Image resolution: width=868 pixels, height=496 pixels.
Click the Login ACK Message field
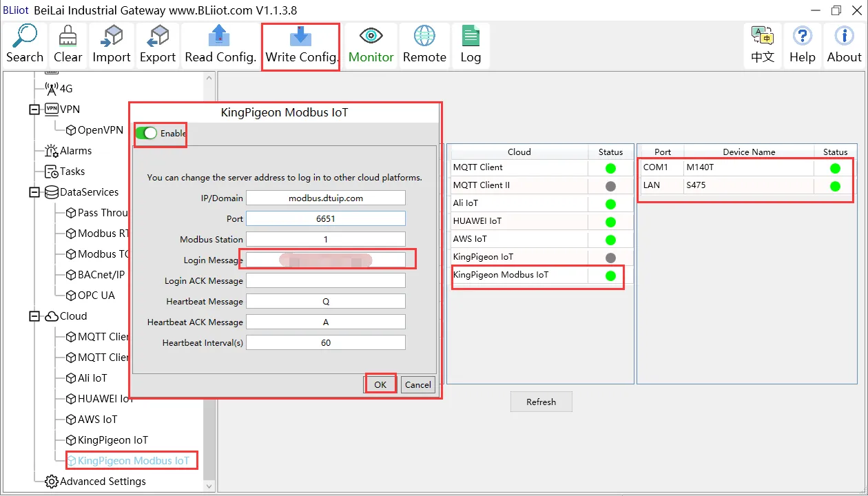click(326, 281)
